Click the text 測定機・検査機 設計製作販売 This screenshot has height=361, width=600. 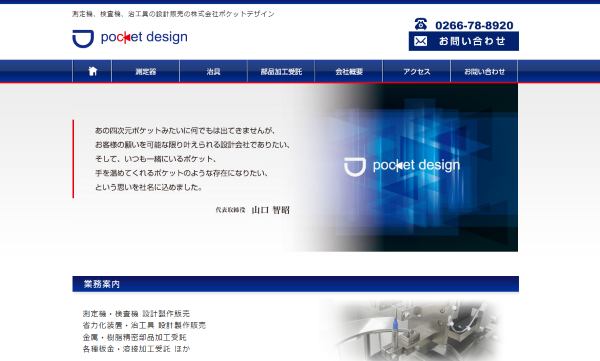coord(136,314)
